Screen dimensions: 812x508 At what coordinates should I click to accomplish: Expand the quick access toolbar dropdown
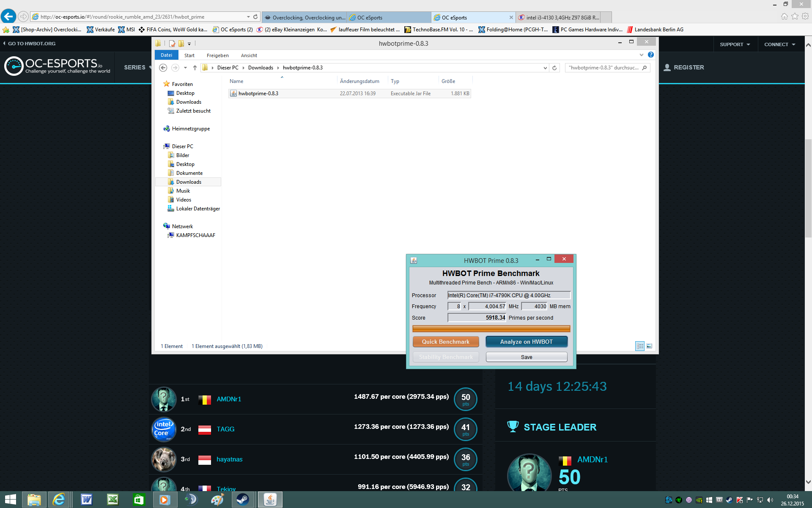189,44
